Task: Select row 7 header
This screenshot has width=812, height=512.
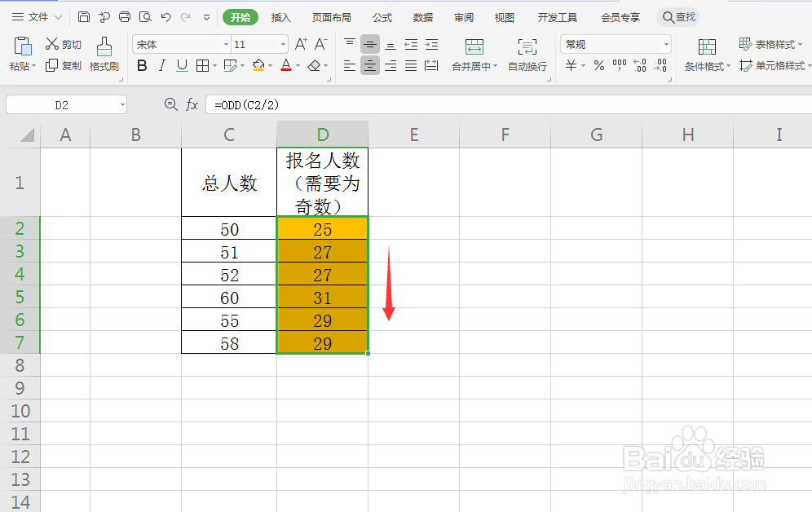Action: pyautogui.click(x=20, y=342)
